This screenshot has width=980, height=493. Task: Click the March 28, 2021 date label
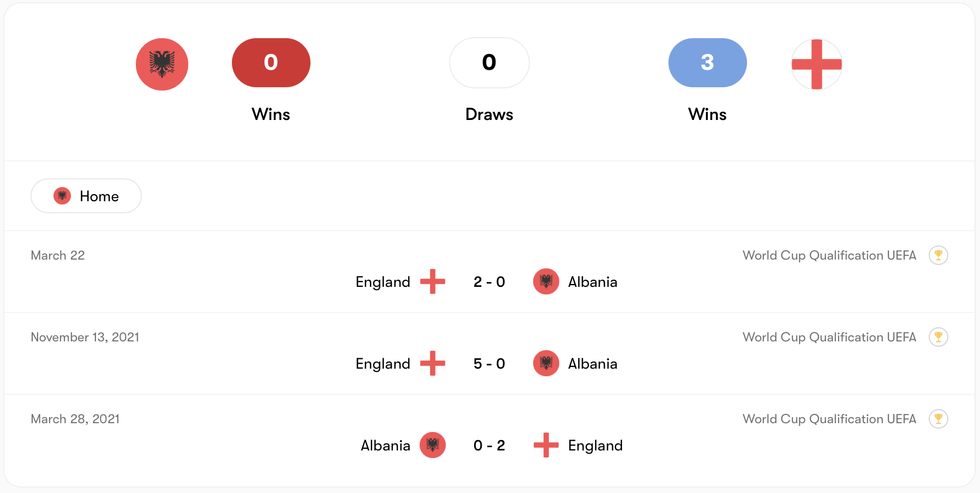[75, 419]
